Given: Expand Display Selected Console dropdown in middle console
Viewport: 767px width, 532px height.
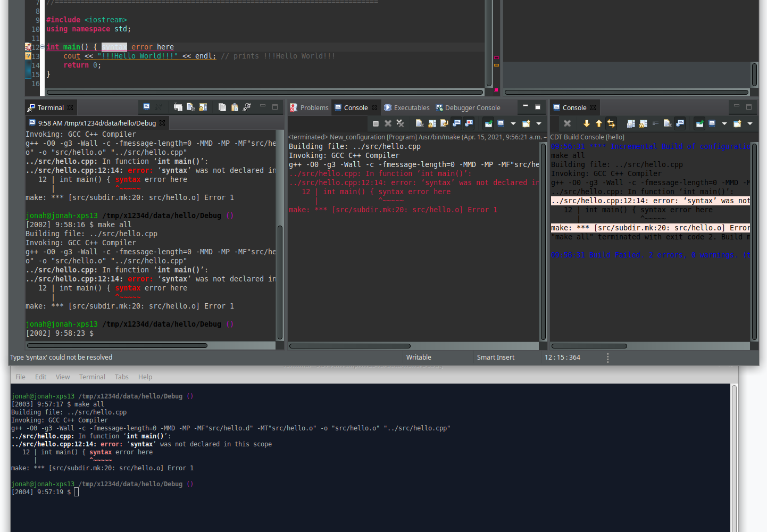Looking at the screenshot, I should point(513,123).
